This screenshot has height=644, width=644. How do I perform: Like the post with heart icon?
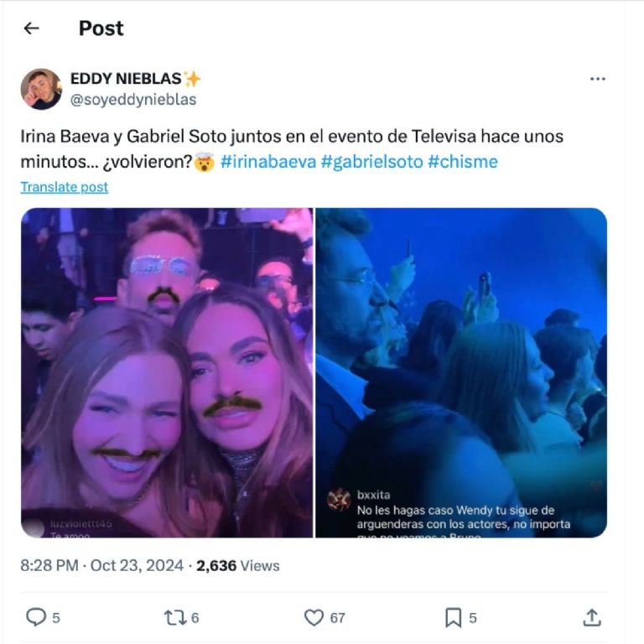click(x=314, y=618)
